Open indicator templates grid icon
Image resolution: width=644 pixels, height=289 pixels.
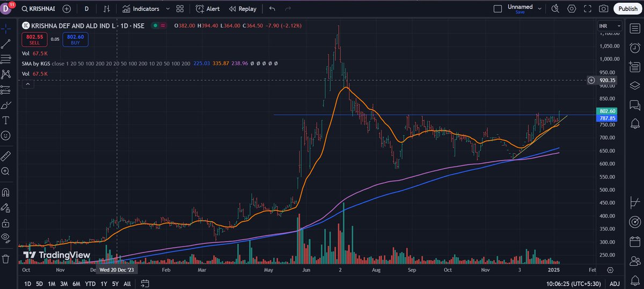point(180,9)
